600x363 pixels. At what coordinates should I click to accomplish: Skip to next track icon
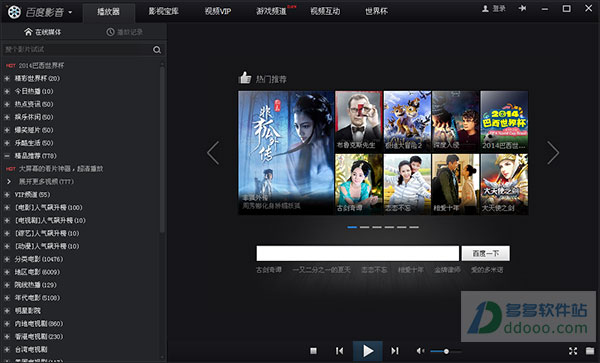[395, 351]
